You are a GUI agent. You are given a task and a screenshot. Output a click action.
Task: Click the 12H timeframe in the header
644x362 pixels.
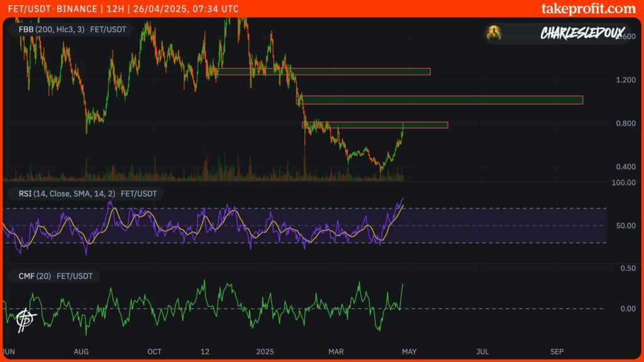[x=114, y=9]
